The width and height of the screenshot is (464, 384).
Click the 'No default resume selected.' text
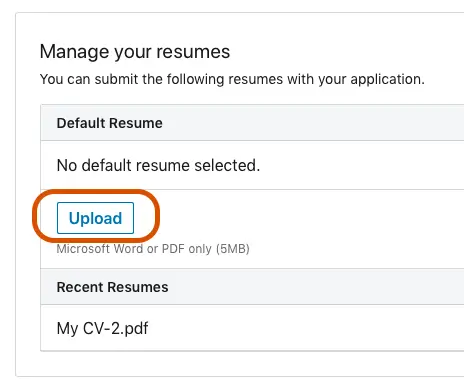point(158,165)
